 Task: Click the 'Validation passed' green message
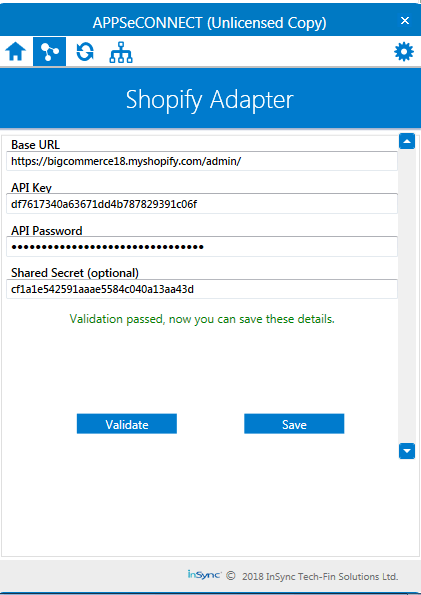pyautogui.click(x=202, y=319)
